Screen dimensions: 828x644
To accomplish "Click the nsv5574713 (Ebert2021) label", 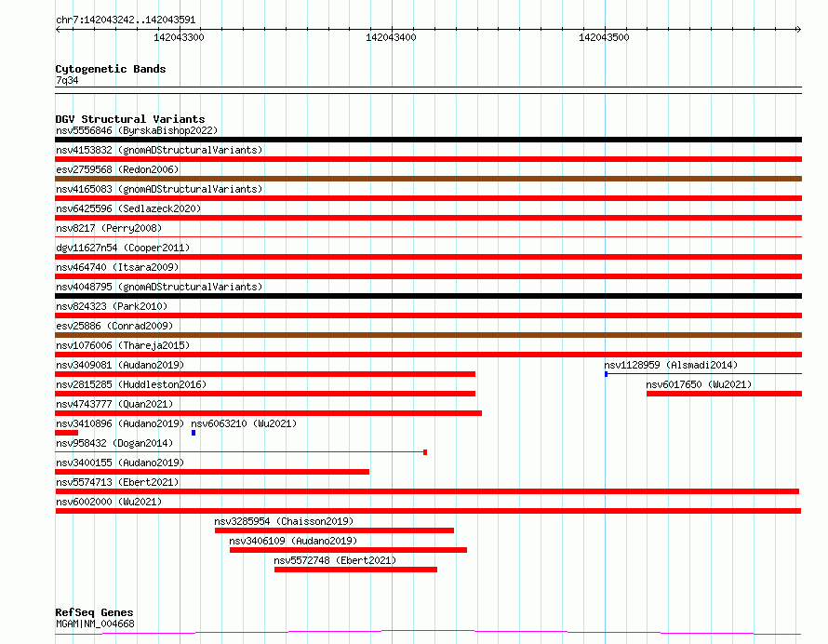I will click(117, 482).
